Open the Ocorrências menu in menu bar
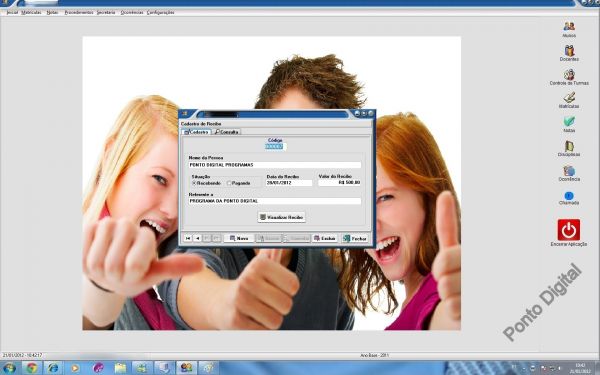Image resolution: width=600 pixels, height=375 pixels. point(132,13)
